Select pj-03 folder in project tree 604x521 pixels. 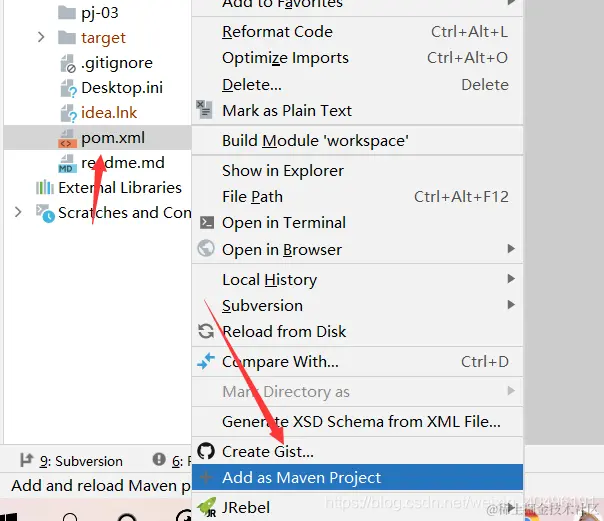(x=100, y=13)
